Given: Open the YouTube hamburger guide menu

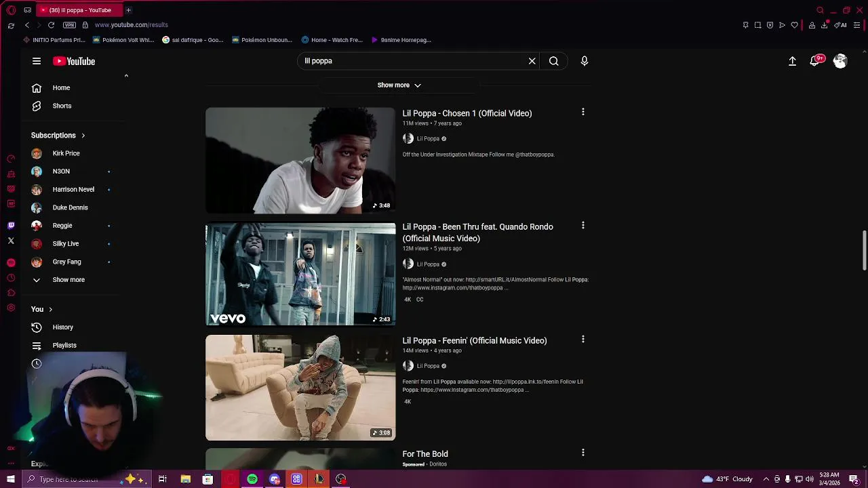Looking at the screenshot, I should 37,61.
